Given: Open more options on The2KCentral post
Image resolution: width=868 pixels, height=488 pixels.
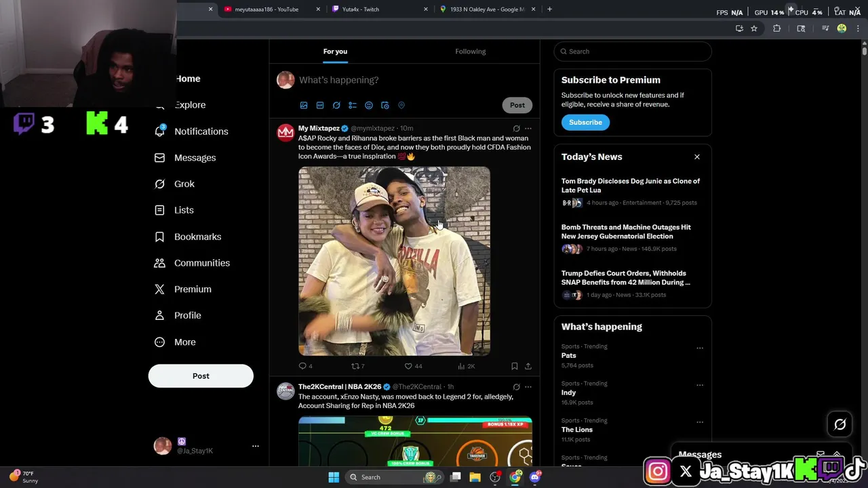Looking at the screenshot, I should tap(528, 387).
